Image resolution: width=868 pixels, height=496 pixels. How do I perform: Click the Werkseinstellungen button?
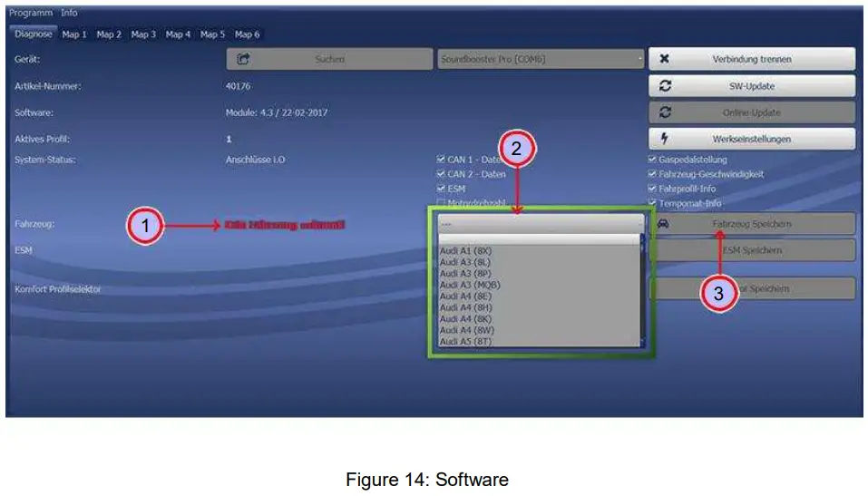pos(752,139)
